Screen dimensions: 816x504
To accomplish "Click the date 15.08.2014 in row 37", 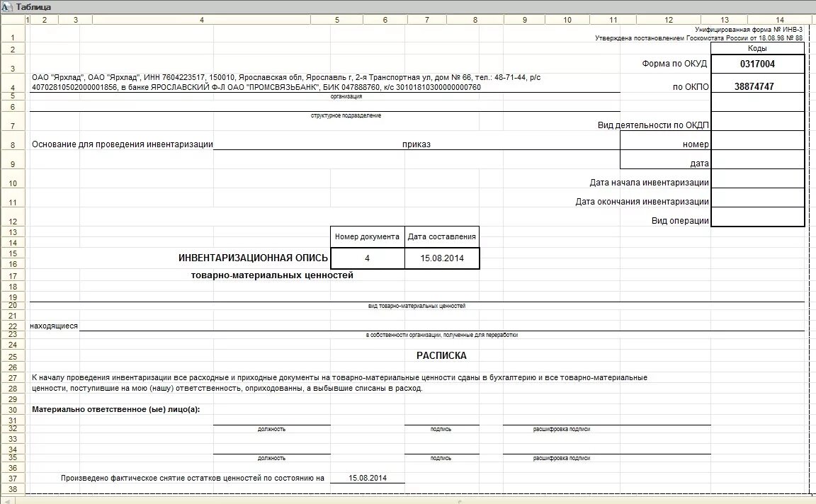I will (368, 478).
